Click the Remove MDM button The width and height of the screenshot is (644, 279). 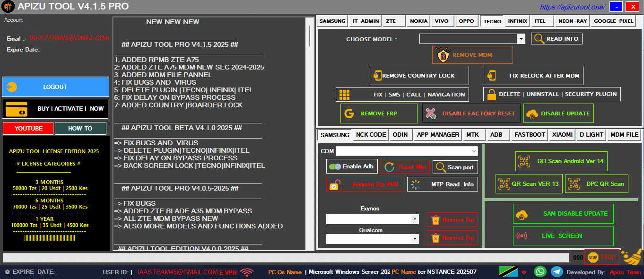tap(472, 55)
